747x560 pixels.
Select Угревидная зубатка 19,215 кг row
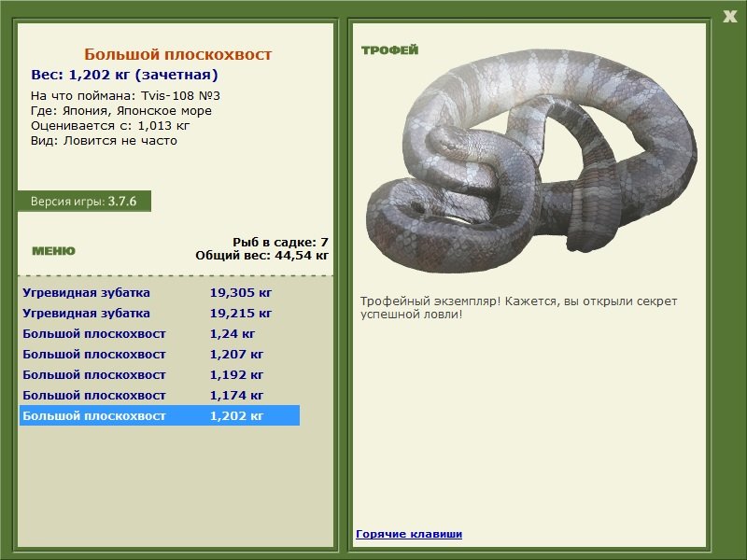[x=160, y=313]
